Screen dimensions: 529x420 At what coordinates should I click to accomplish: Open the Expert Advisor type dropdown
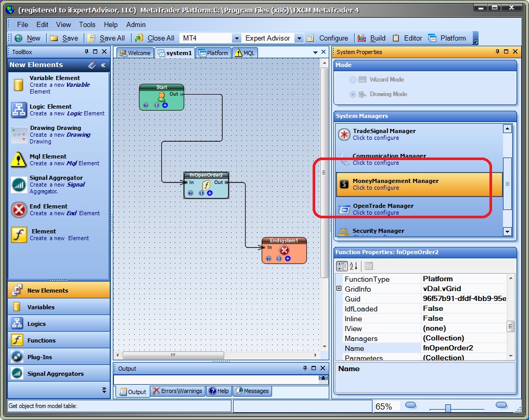(x=299, y=38)
